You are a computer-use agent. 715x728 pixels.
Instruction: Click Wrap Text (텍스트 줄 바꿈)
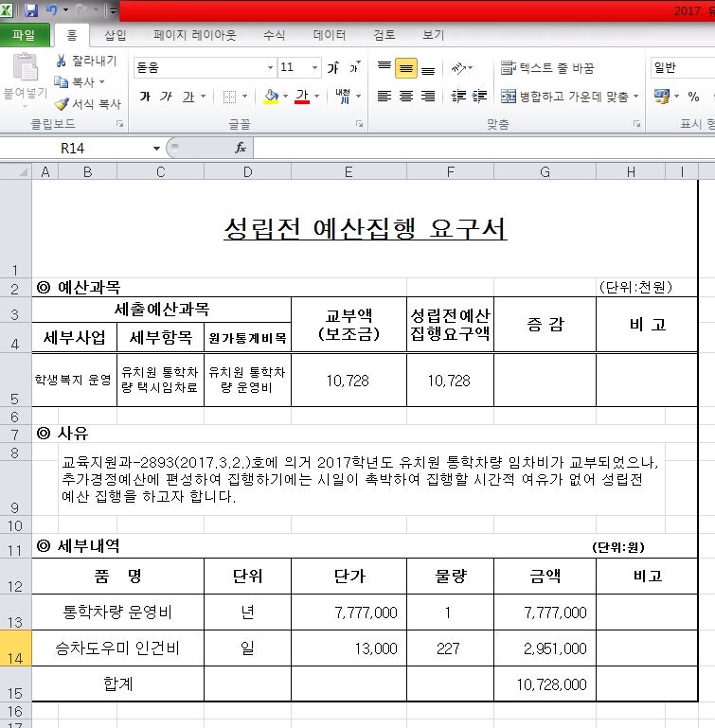547,68
